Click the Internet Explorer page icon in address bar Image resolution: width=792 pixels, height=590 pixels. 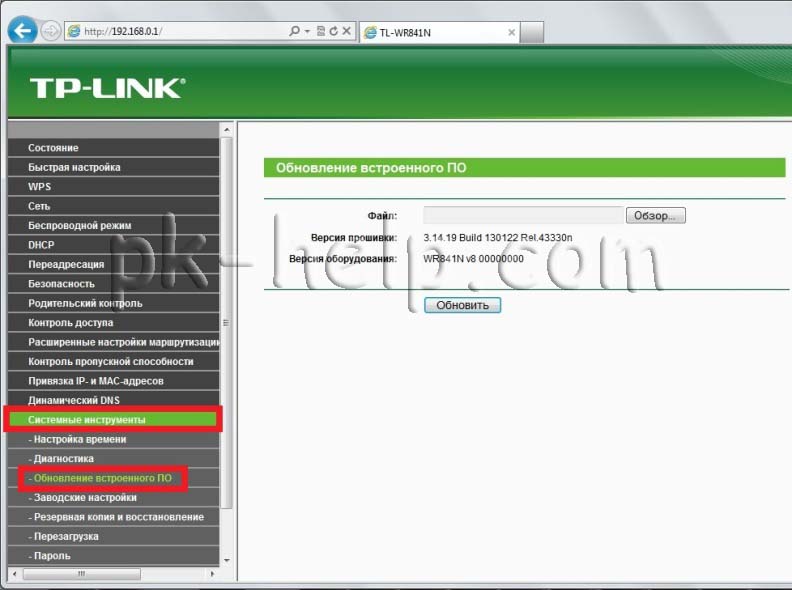(x=74, y=31)
